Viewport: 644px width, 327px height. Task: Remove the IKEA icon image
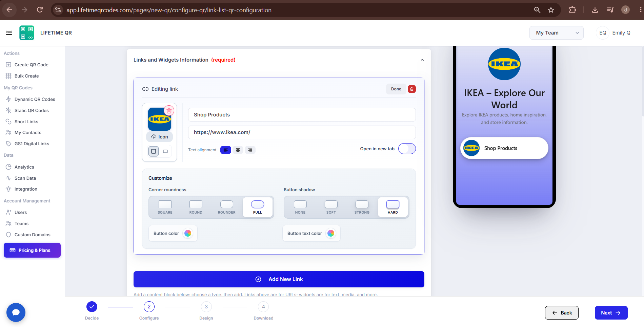pos(169,111)
